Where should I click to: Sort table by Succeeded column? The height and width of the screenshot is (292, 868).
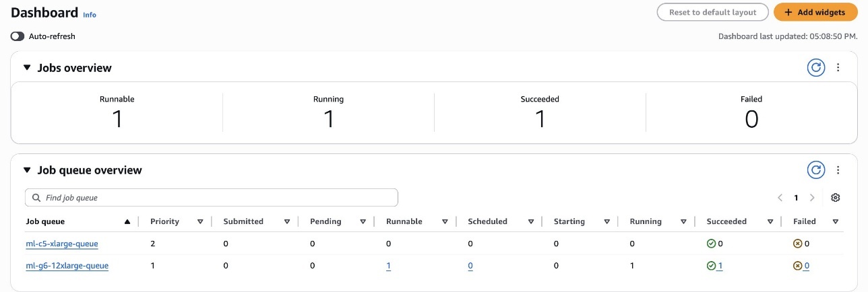pos(770,221)
